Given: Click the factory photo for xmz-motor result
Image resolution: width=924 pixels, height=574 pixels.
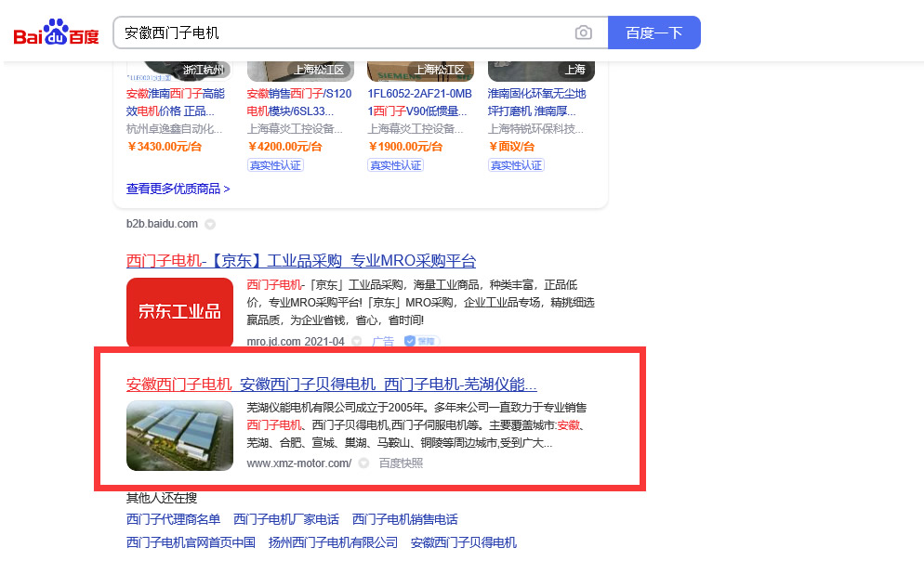Looking at the screenshot, I should (179, 435).
